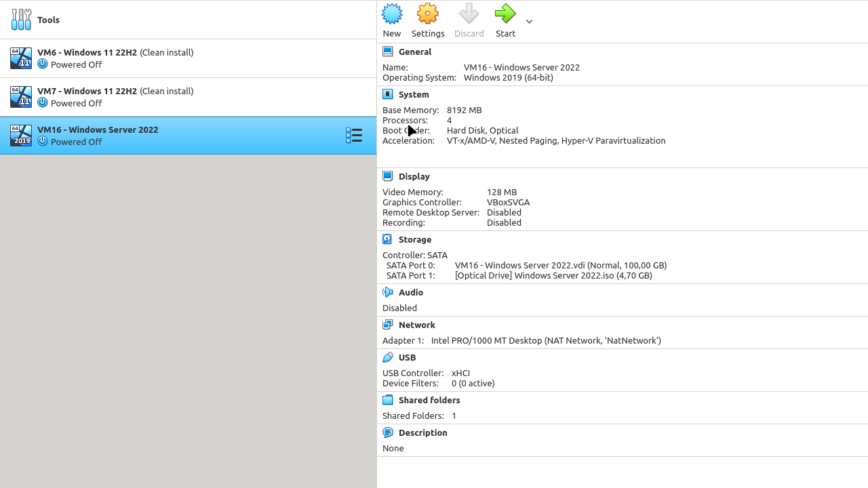Click the Description section icon
The width and height of the screenshot is (868, 488).
[388, 432]
